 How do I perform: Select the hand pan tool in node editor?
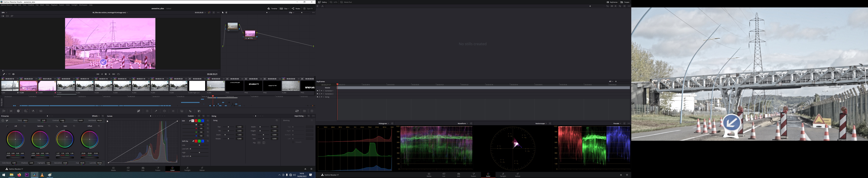(226, 12)
